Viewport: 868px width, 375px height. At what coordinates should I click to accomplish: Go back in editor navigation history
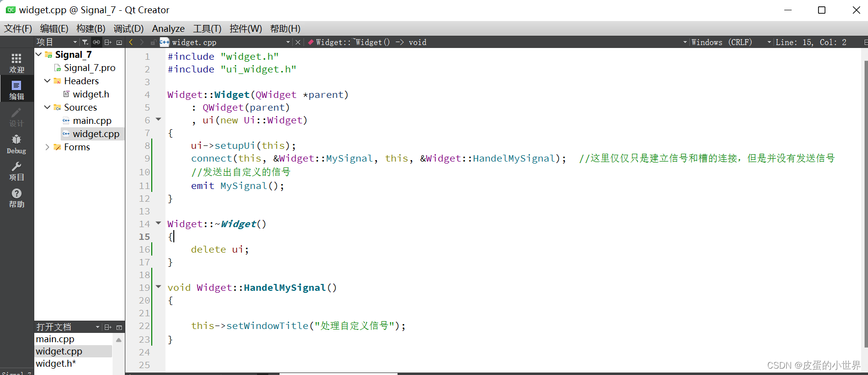pos(131,42)
